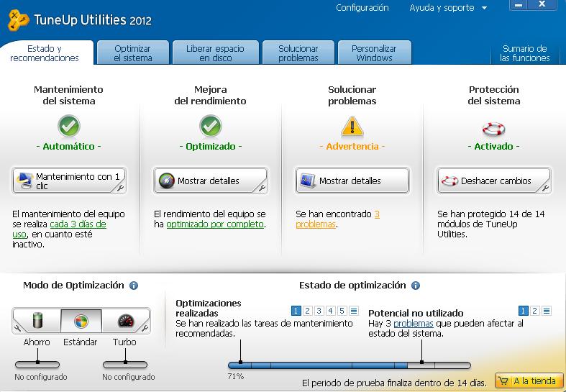Select Ahorro battery mode
566x392 pixels.
[x=37, y=321]
